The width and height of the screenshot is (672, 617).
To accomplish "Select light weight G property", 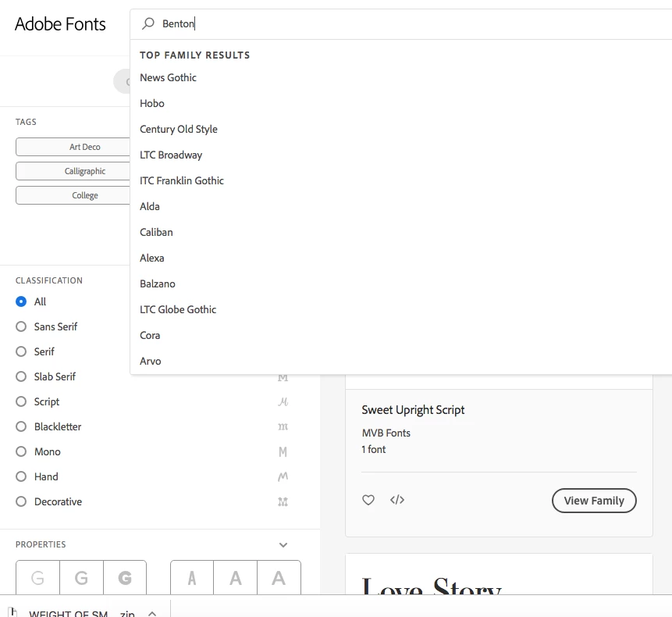I will pos(37,577).
